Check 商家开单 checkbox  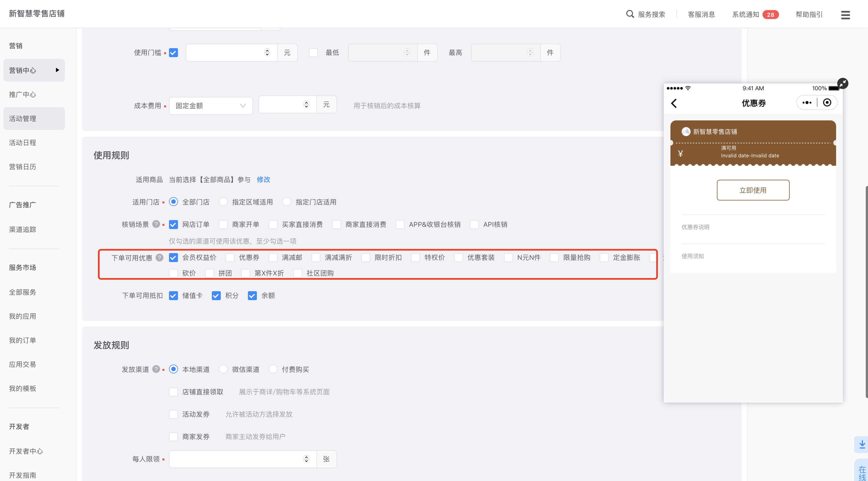223,225
